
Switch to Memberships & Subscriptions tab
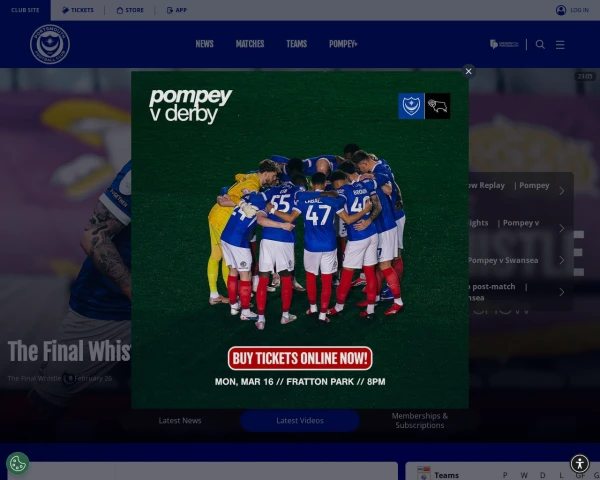point(420,420)
